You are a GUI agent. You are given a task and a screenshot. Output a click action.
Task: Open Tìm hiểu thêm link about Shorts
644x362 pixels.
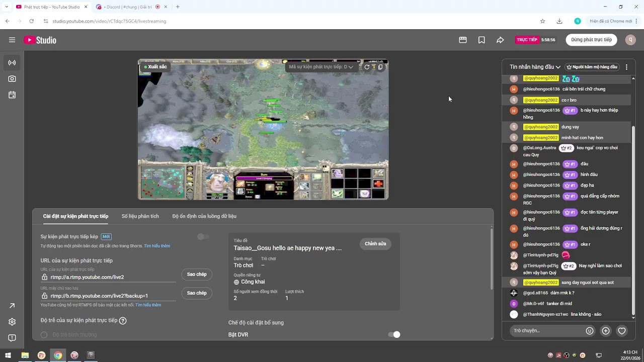click(x=157, y=246)
